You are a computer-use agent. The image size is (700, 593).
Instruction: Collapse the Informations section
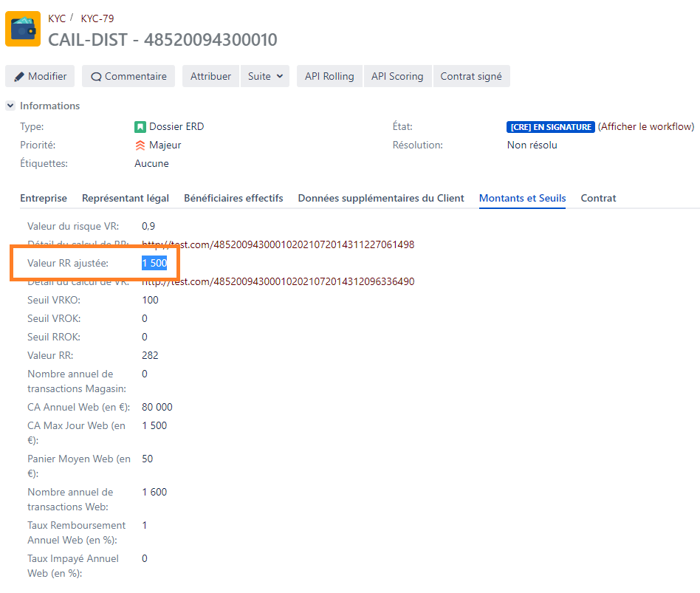point(10,106)
